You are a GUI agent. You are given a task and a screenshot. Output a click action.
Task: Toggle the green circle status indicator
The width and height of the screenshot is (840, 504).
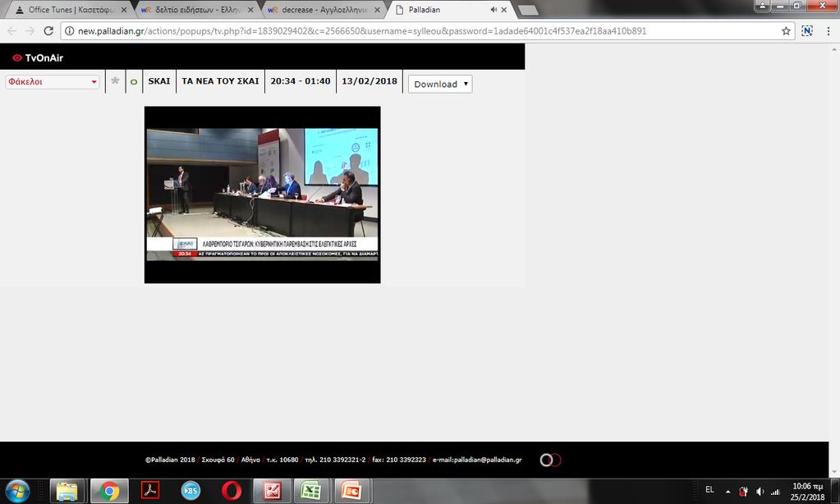[133, 82]
